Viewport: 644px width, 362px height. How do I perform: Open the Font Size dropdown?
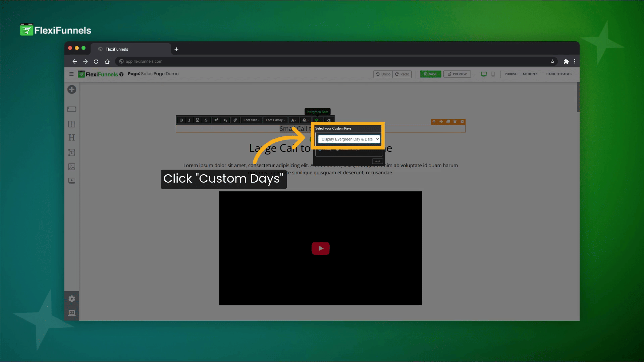click(251, 120)
